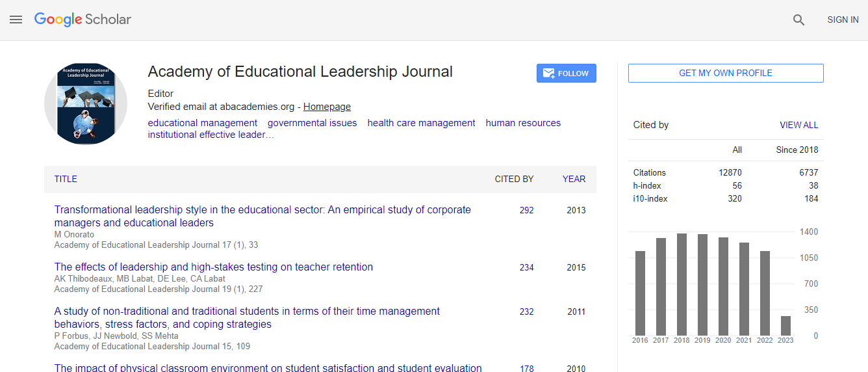Sort articles by TITLE column
Viewport: 868px width, 372px height.
coord(66,179)
